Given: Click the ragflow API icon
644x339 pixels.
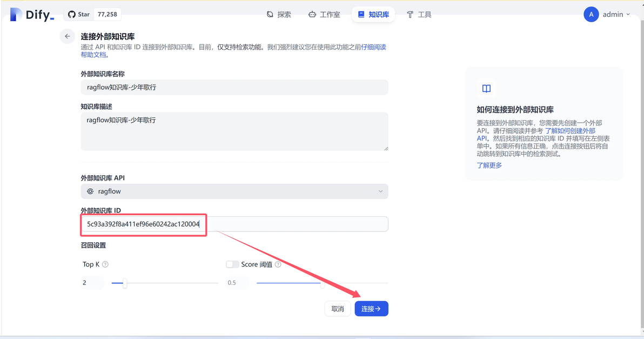Looking at the screenshot, I should point(90,191).
